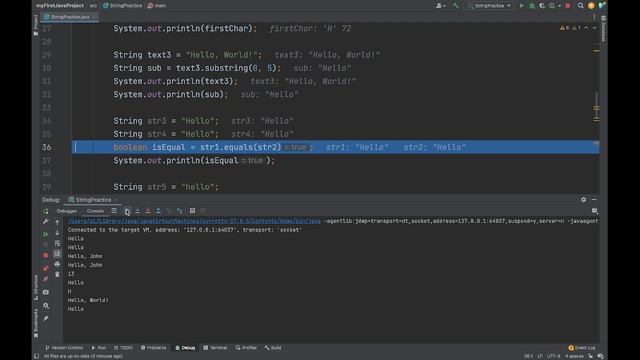Go to next highlighted error arrow

(x=594, y=28)
